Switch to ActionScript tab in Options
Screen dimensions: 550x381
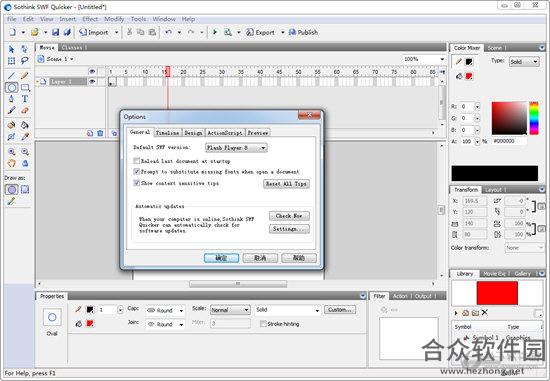pyautogui.click(x=225, y=133)
